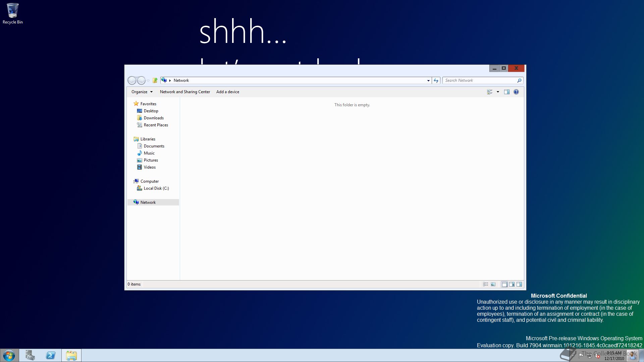Viewport: 644px width, 362px height.
Task: Expand the breadcrumb arrow before Network
Action: coord(170,80)
